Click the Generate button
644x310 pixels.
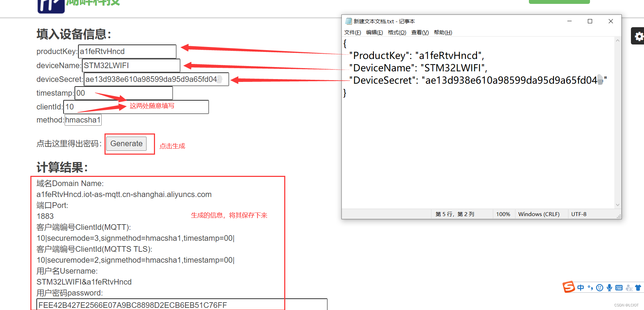pyautogui.click(x=126, y=144)
